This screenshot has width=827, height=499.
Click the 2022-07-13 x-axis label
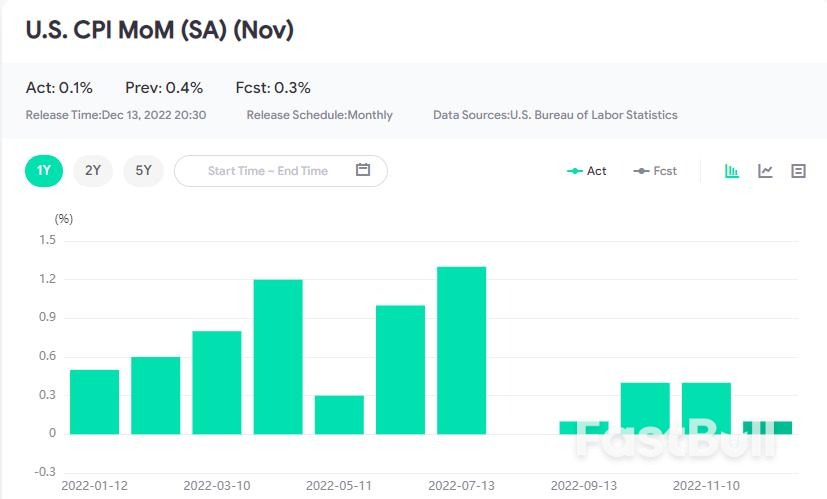[461, 485]
